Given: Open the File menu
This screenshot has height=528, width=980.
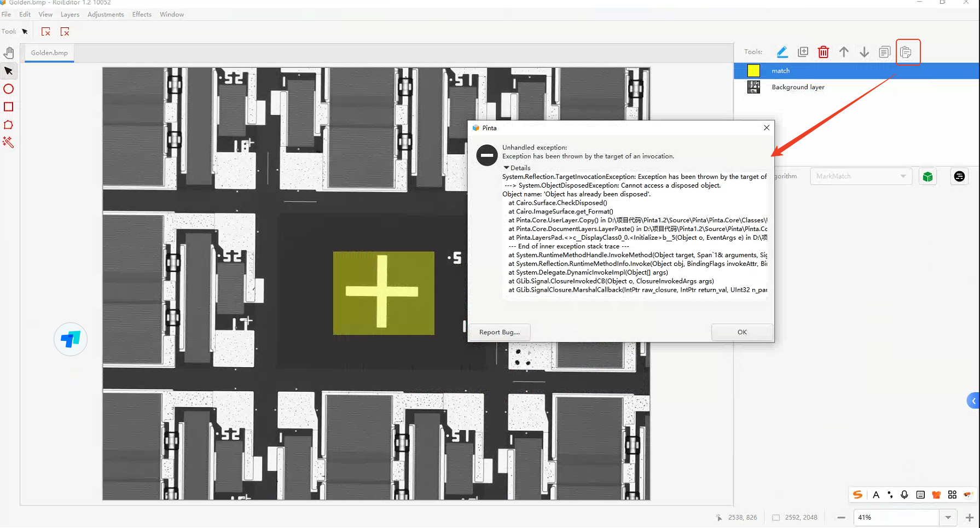Looking at the screenshot, I should (7, 14).
